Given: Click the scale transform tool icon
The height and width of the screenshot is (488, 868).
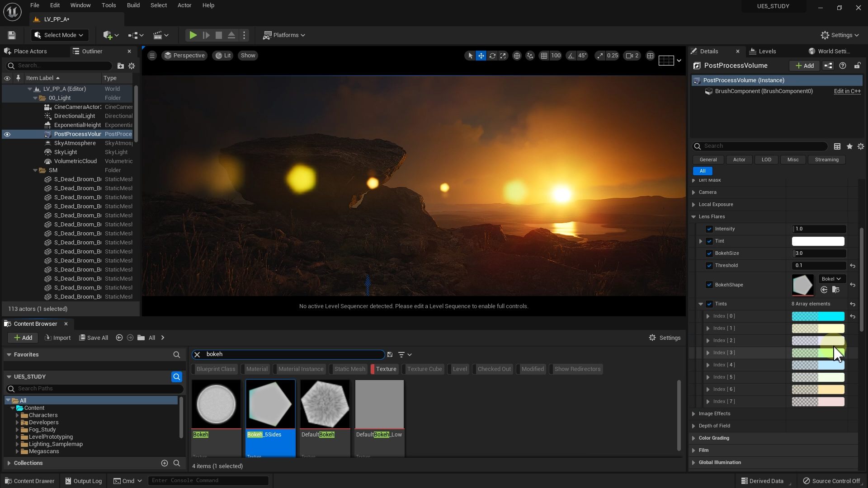Looking at the screenshot, I should (503, 56).
